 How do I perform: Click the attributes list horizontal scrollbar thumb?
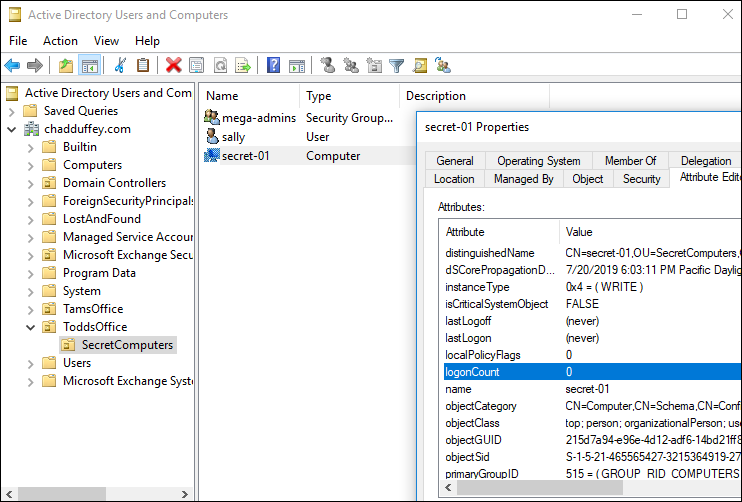tap(540, 487)
